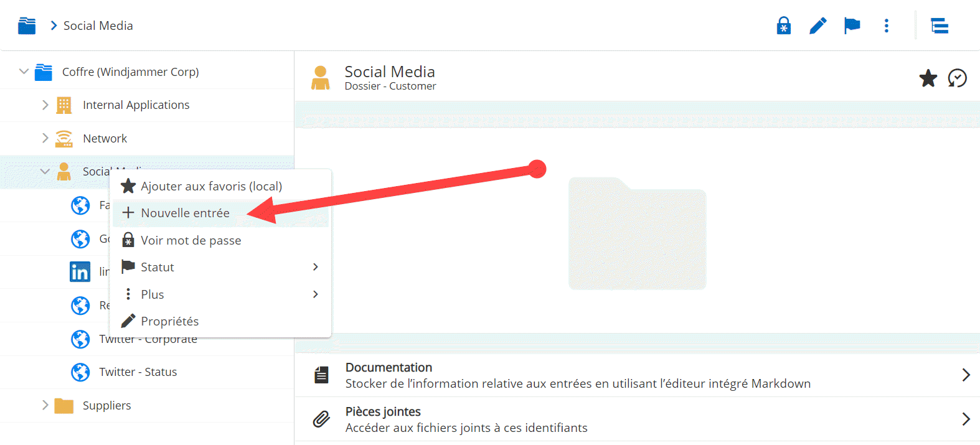The width and height of the screenshot is (980, 445).
Task: Click the root vault folder icon in breadcrumb
Action: [x=27, y=26]
